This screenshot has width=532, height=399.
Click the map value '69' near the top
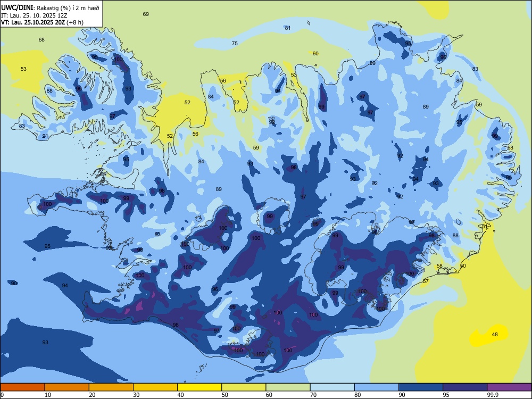tap(146, 14)
